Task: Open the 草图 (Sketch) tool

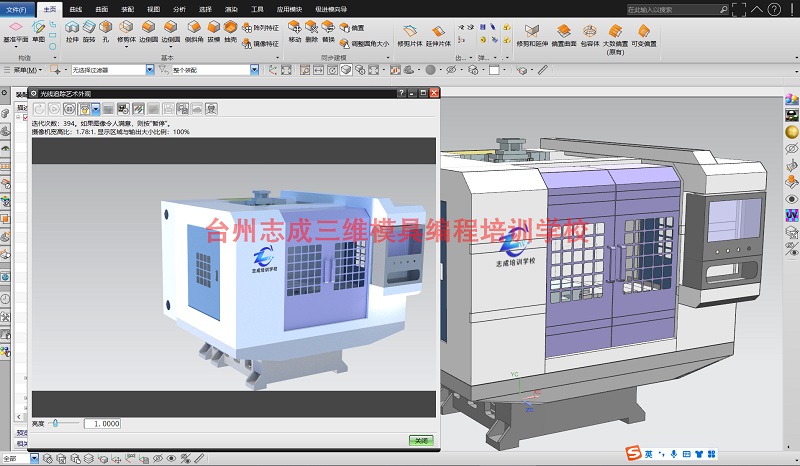Action: tap(39, 31)
